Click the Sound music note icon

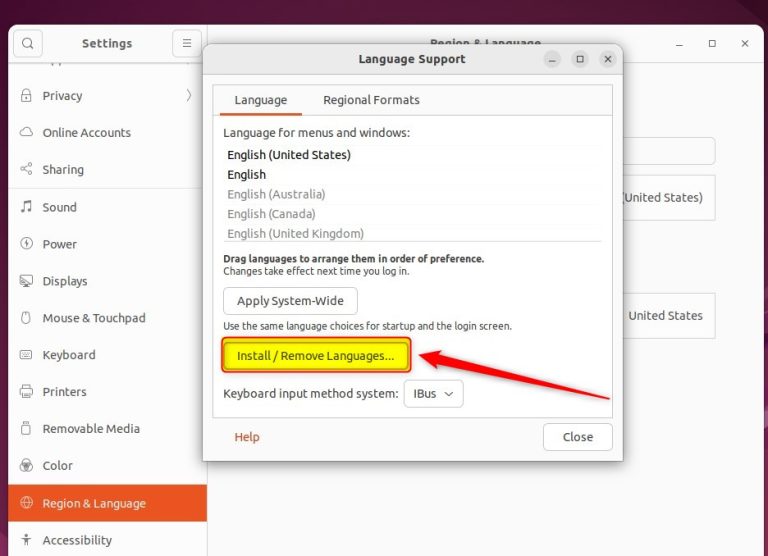tap(26, 207)
